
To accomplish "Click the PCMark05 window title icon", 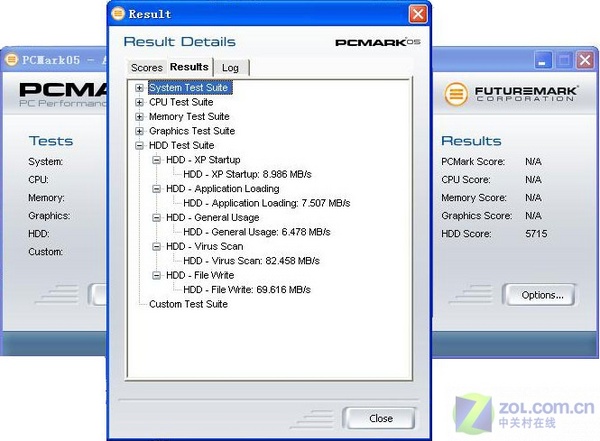I will pyautogui.click(x=11, y=60).
